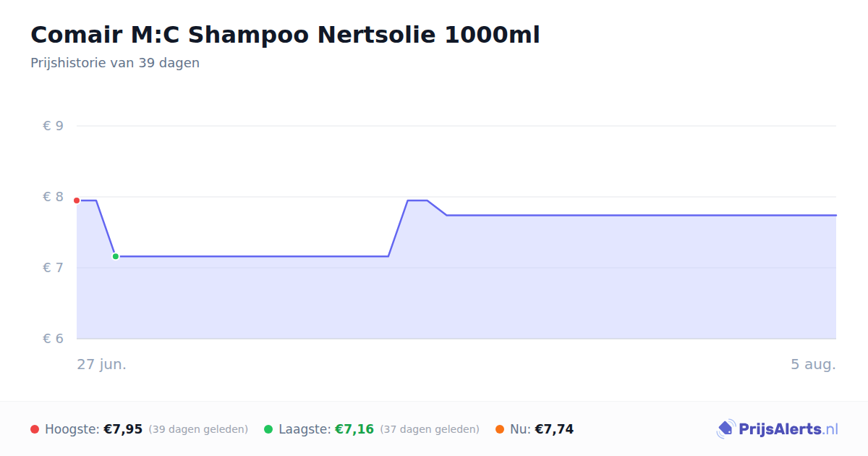This screenshot has width=868, height=456.
Task: Click the € 9 axis label
Action: click(53, 126)
